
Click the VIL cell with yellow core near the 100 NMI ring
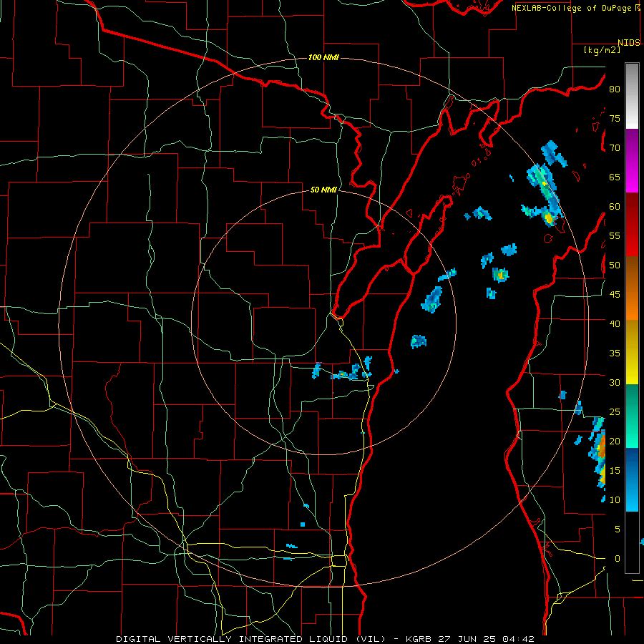coord(548,218)
